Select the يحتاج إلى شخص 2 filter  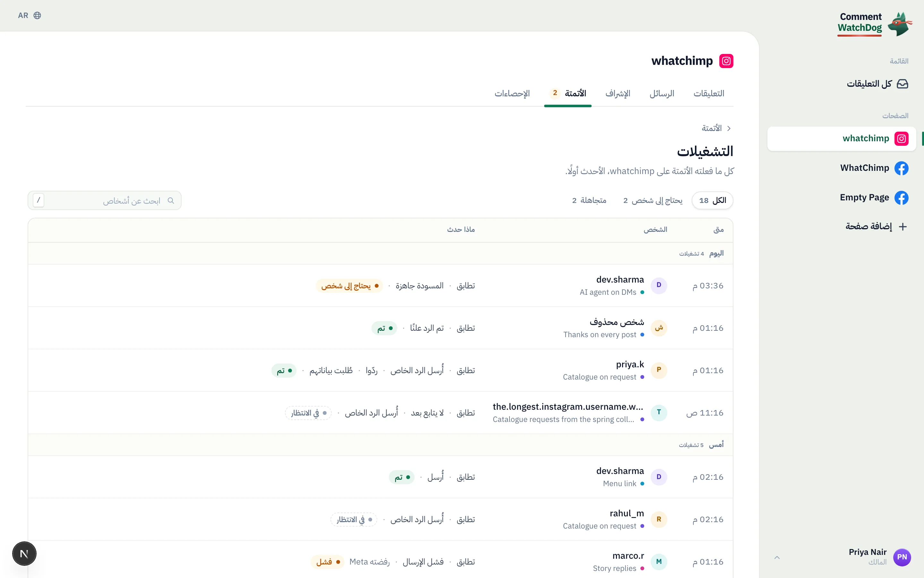pos(653,200)
